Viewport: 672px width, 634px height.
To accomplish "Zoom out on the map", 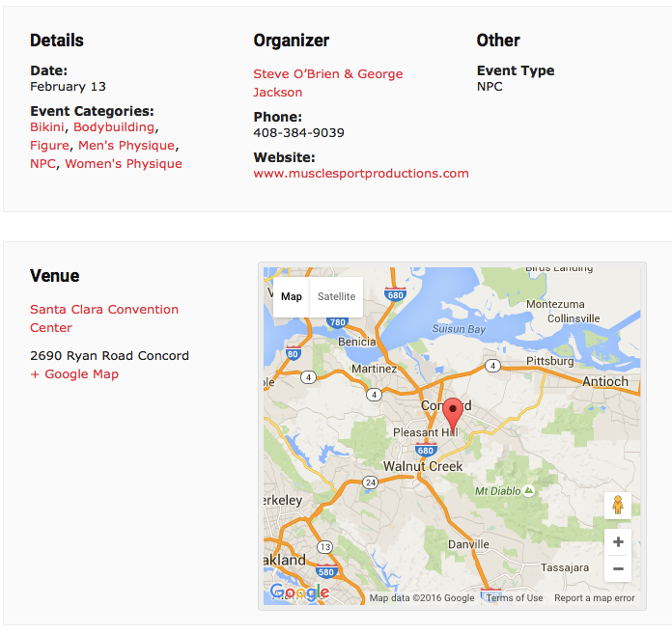I will pyautogui.click(x=618, y=568).
